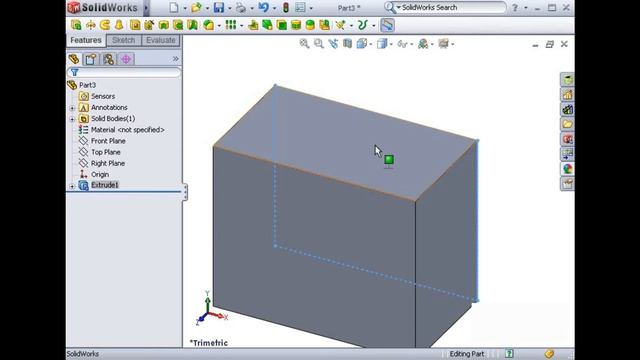The image size is (640, 360).
Task: Toggle the Section View icon
Action: (347, 44)
